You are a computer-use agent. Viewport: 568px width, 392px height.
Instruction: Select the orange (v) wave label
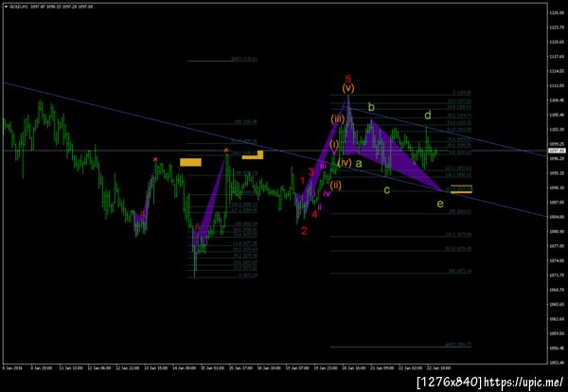coord(348,88)
